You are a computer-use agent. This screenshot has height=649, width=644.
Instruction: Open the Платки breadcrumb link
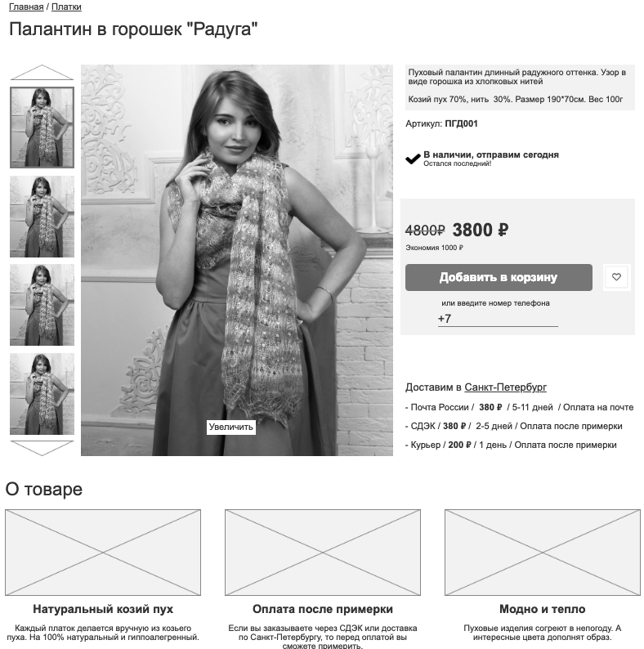click(66, 7)
